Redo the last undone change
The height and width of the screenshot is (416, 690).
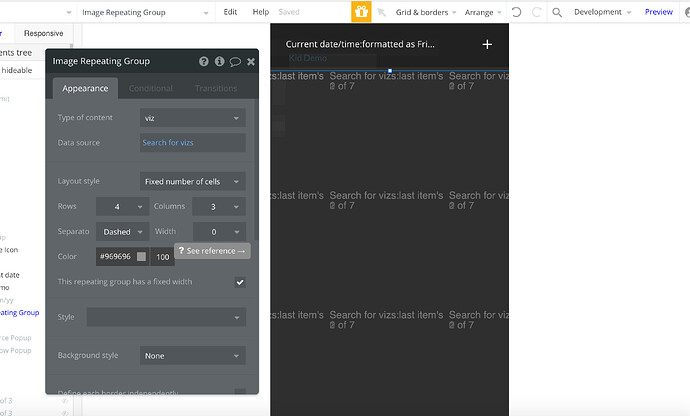point(536,12)
